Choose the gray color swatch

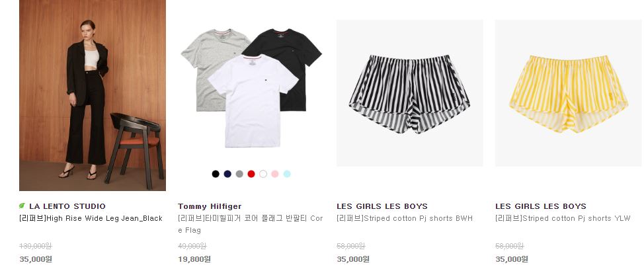239,174
